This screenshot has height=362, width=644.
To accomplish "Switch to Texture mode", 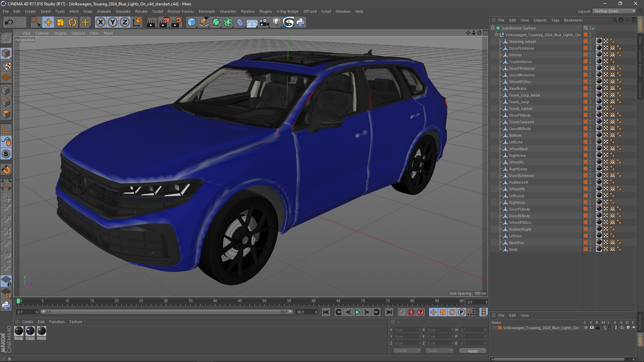I will point(6,66).
